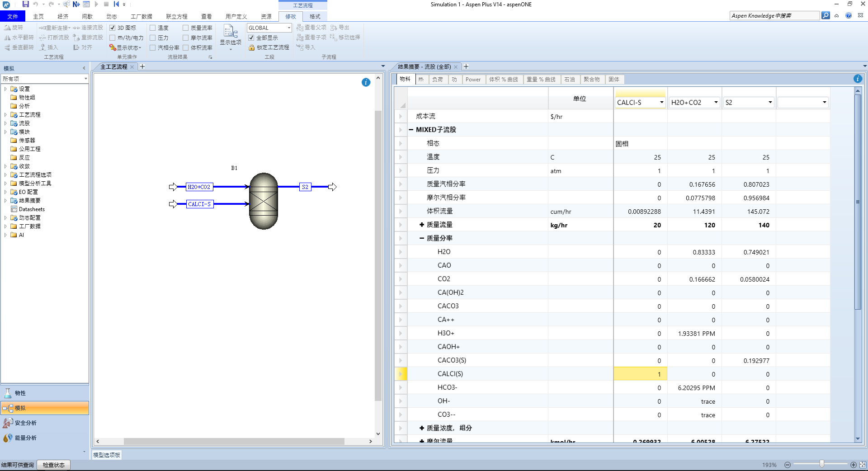
Task: Collapse the 质量分率 group
Action: 422,238
